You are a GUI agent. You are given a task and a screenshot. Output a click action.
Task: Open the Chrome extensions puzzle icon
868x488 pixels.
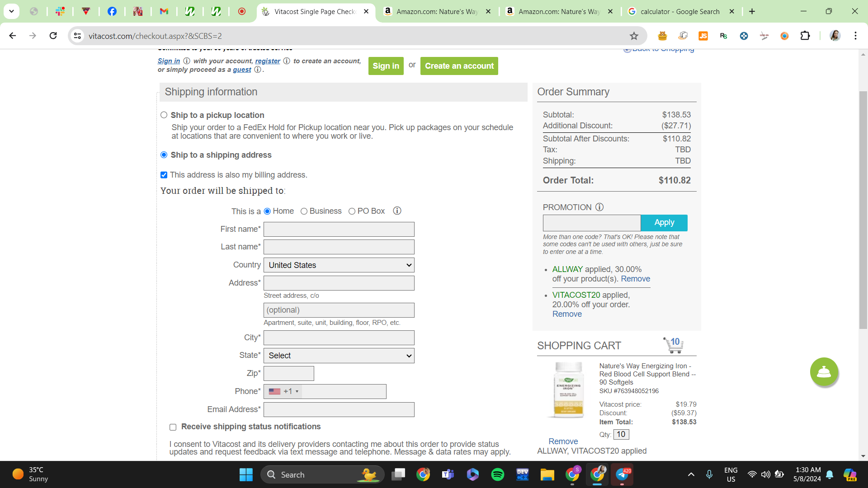click(x=805, y=36)
